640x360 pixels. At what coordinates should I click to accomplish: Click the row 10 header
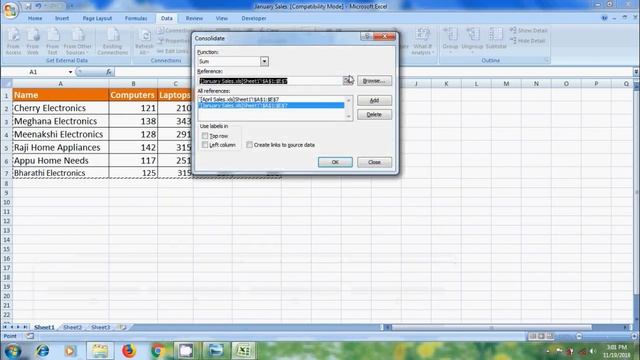pos(6,202)
